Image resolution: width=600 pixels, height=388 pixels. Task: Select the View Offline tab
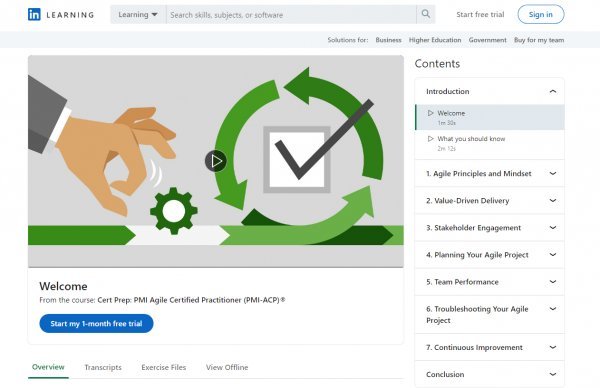point(227,367)
